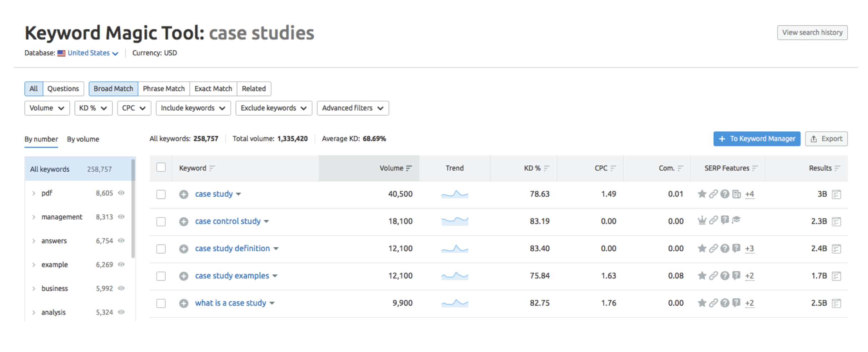Expand the example keyword group

coord(34,265)
